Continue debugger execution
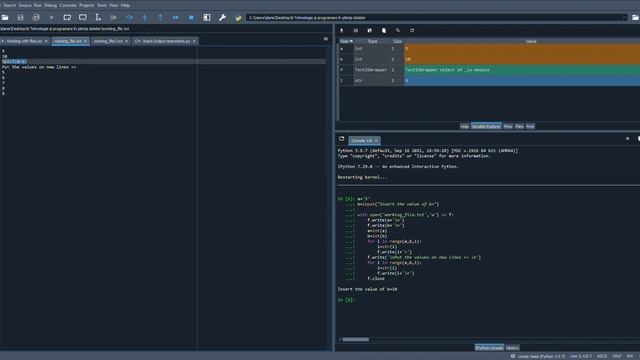This screenshot has height=360, width=640. [176, 18]
